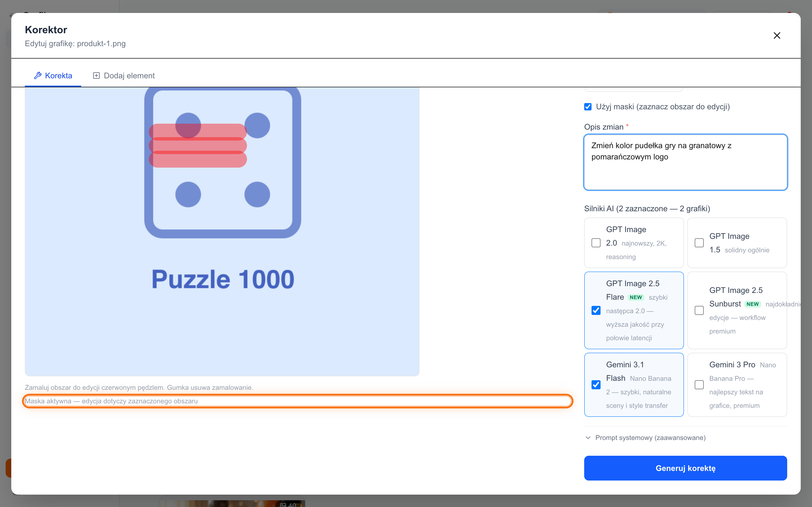Click the wrench icon on the Korekta tab
This screenshot has height=507, width=812.
(37, 75)
